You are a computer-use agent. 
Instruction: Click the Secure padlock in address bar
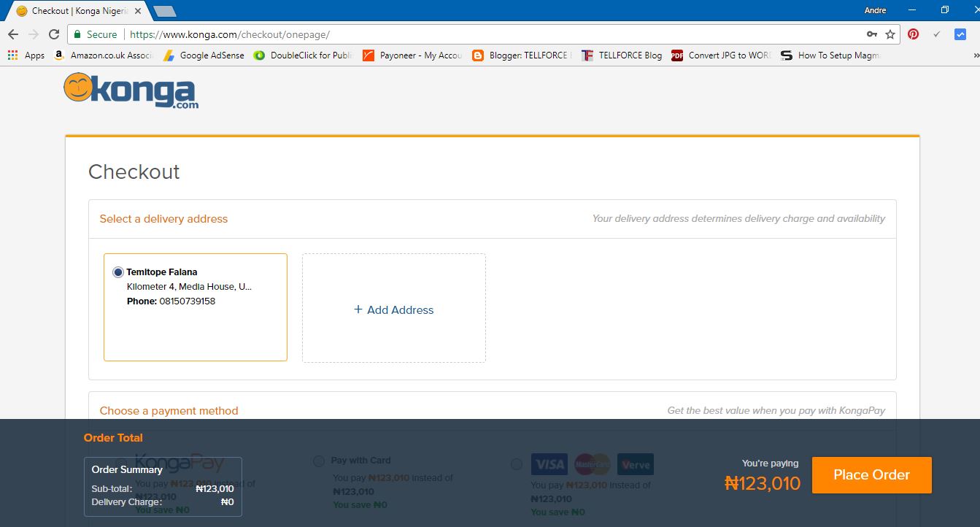pyautogui.click(x=78, y=34)
